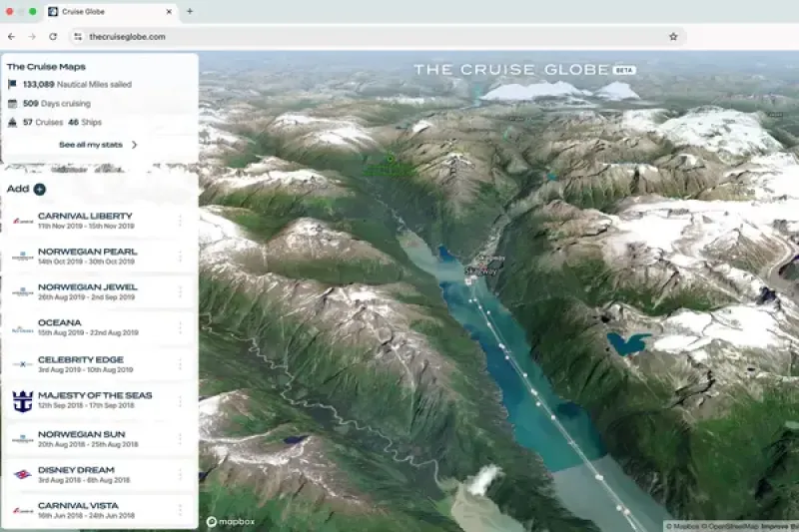Click the BETA badge
Image resolution: width=799 pixels, height=532 pixels.
624,70
